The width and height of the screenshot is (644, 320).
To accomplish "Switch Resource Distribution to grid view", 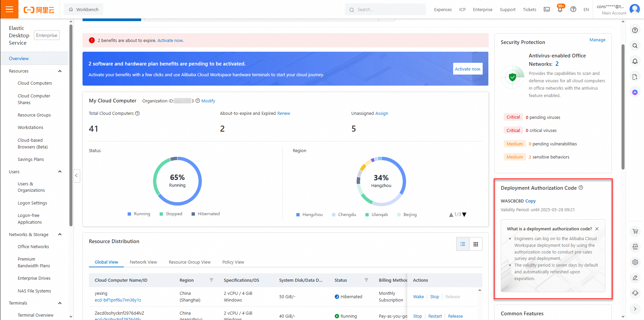I will click(x=476, y=244).
